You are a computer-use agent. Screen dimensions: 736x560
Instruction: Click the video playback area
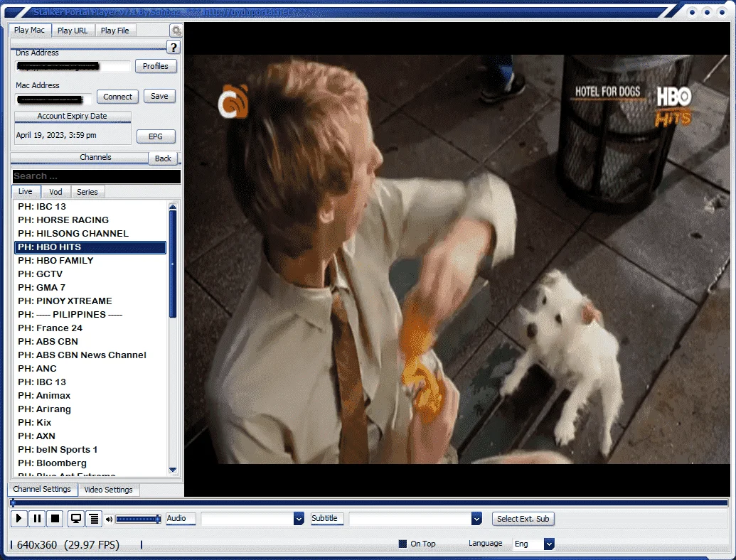457,259
